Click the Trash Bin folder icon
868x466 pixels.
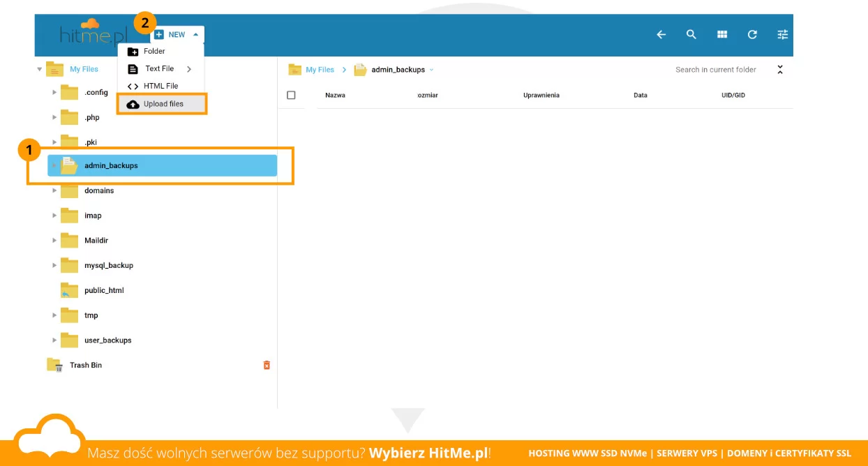[x=54, y=365]
